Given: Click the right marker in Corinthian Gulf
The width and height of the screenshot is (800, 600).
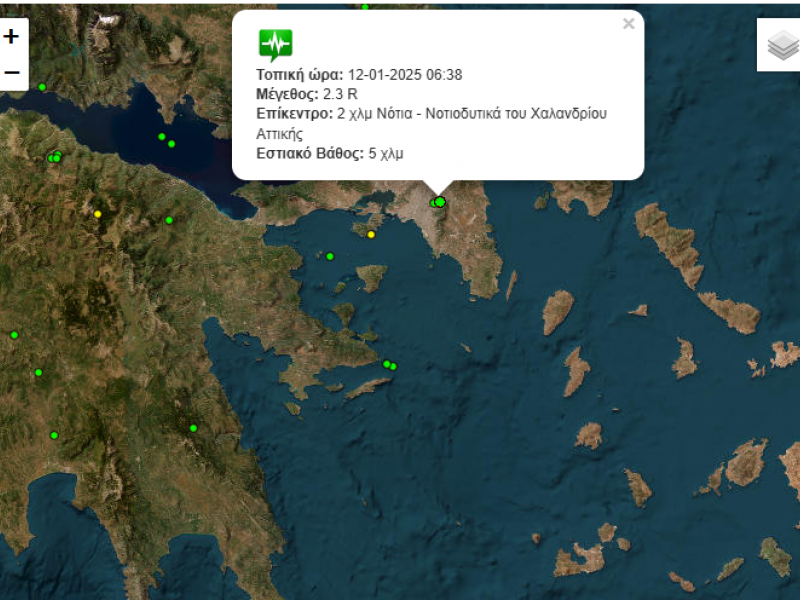Looking at the screenshot, I should click(171, 144).
